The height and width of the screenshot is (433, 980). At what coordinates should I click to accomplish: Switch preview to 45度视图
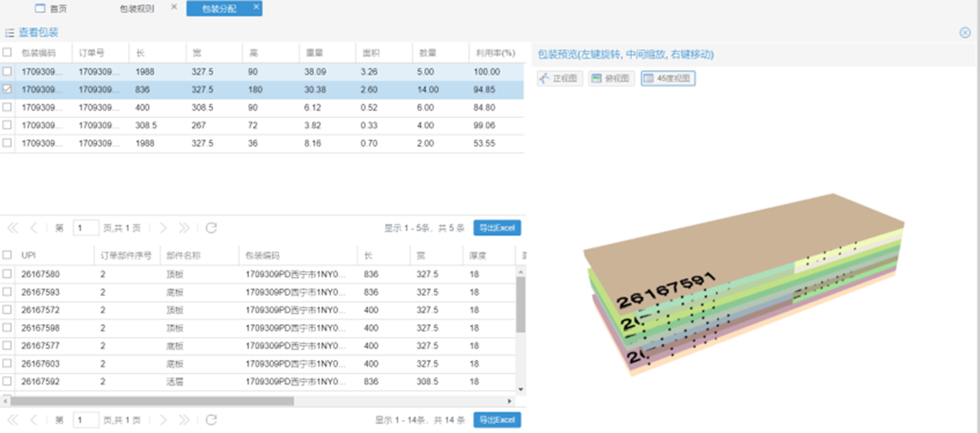(x=668, y=79)
